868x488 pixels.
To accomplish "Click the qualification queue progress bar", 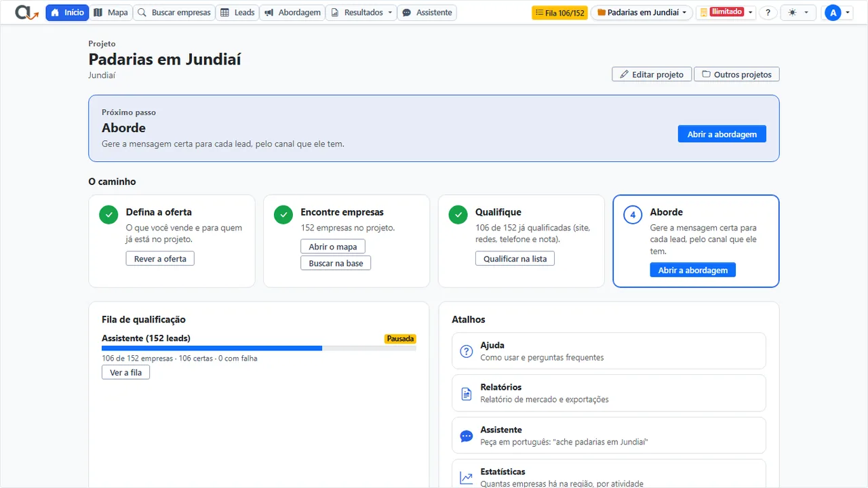I will pos(259,348).
